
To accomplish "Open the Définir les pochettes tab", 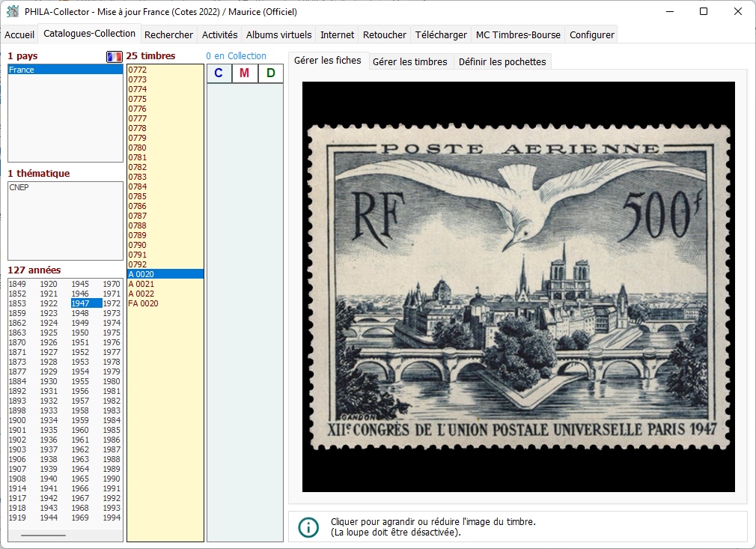I will 502,61.
